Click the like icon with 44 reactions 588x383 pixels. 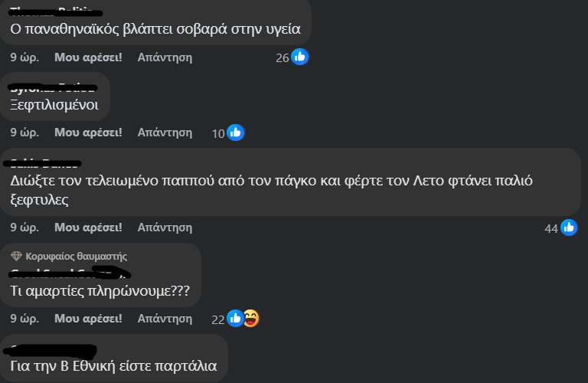pos(569,228)
